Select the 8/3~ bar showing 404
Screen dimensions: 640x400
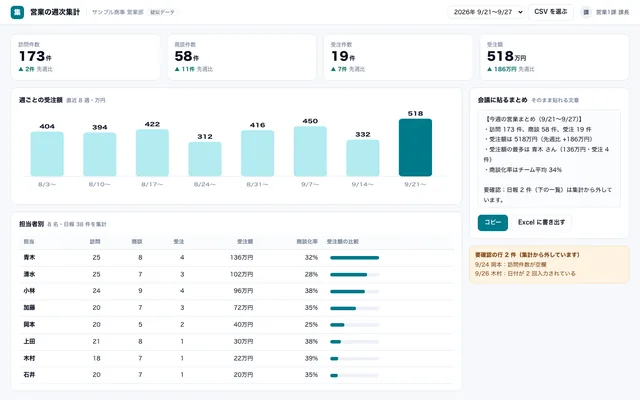[x=47, y=154]
